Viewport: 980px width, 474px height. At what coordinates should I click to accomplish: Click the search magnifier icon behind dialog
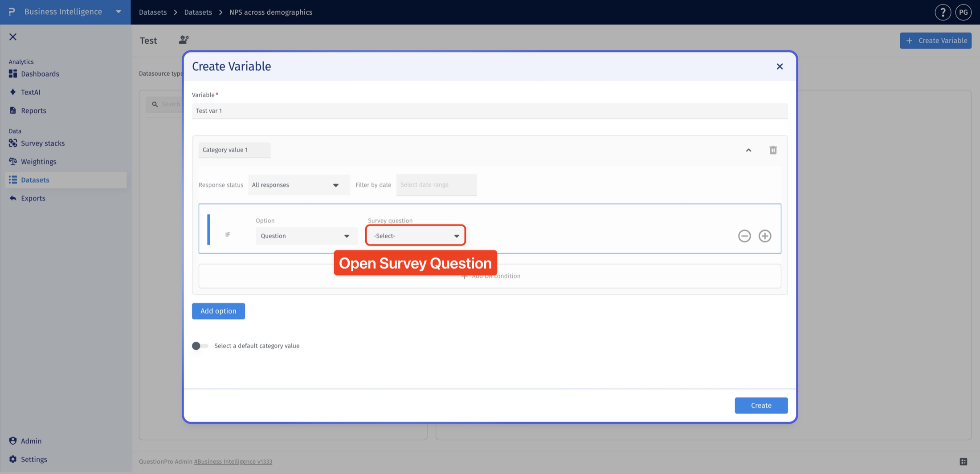pos(155,104)
